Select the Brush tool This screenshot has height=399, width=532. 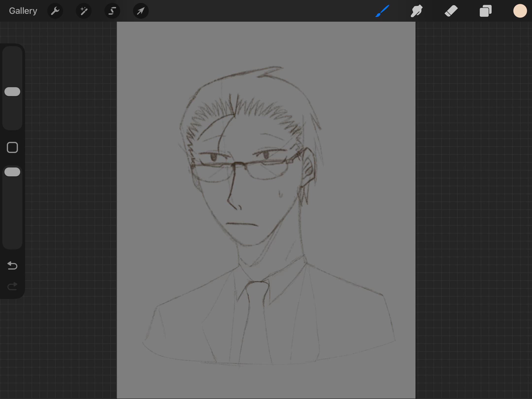pos(382,11)
